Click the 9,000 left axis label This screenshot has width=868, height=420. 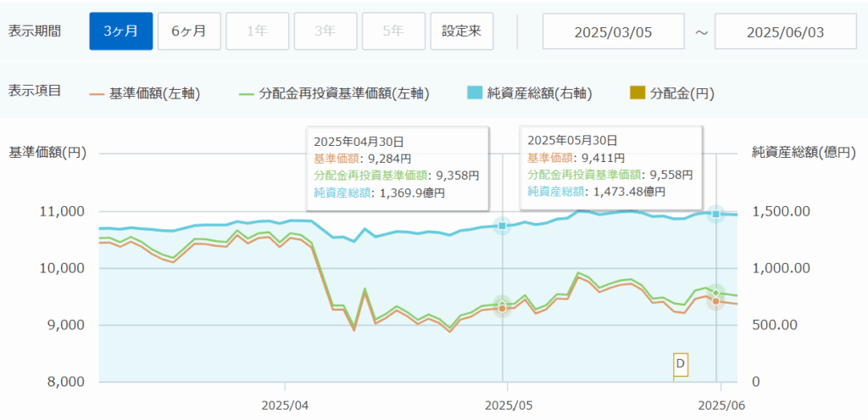pyautogui.click(x=64, y=325)
